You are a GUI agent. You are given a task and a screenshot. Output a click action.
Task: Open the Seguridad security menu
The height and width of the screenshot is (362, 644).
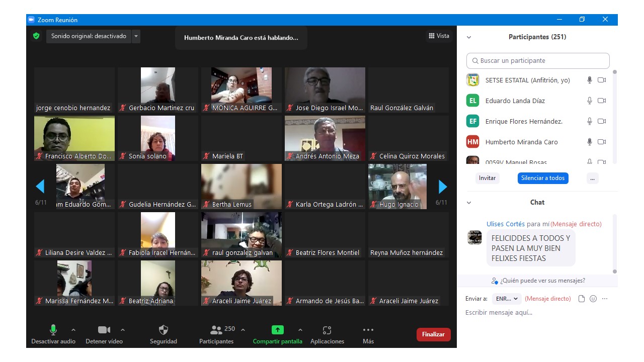click(x=164, y=334)
